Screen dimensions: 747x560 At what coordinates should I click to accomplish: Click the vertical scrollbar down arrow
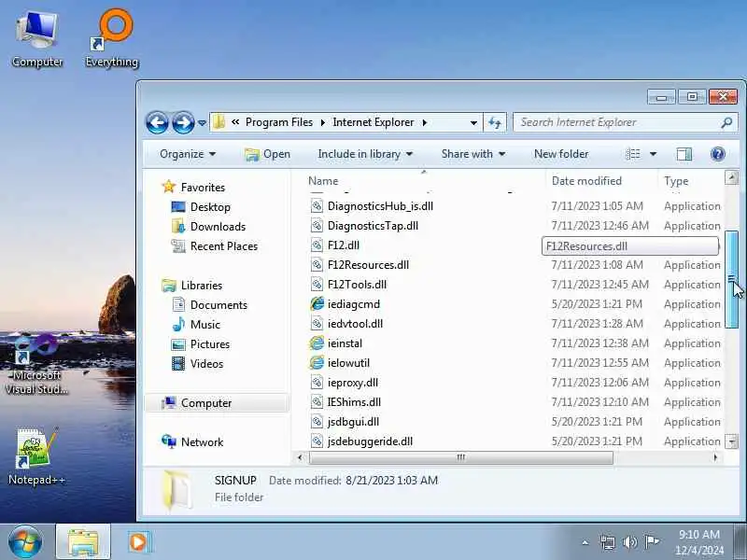(x=731, y=441)
